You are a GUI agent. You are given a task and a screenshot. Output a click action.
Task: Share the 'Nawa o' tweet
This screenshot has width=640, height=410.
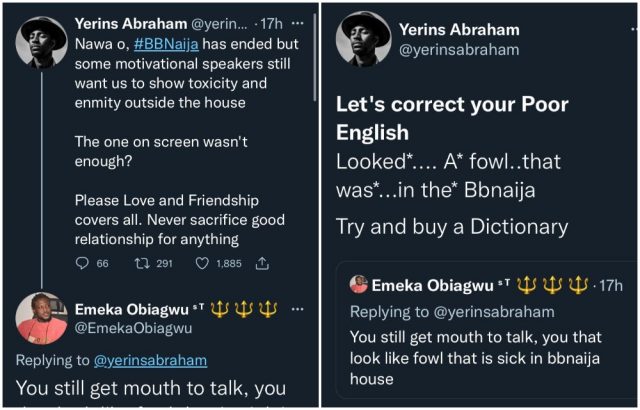pyautogui.click(x=263, y=263)
